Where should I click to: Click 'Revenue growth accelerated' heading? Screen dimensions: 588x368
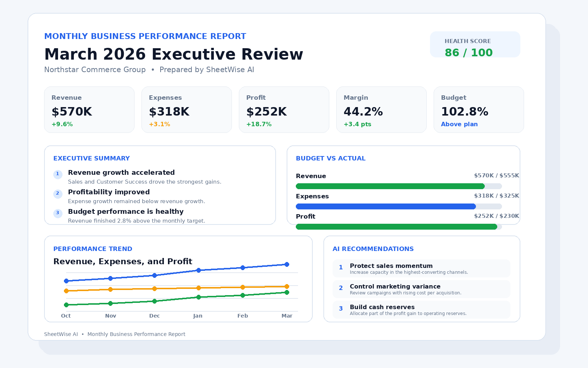(x=121, y=173)
